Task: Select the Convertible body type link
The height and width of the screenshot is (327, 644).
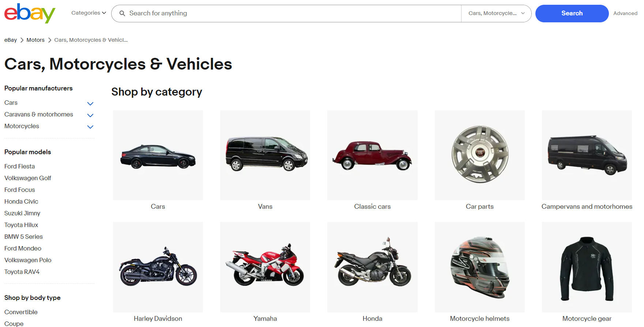Action: click(21, 312)
